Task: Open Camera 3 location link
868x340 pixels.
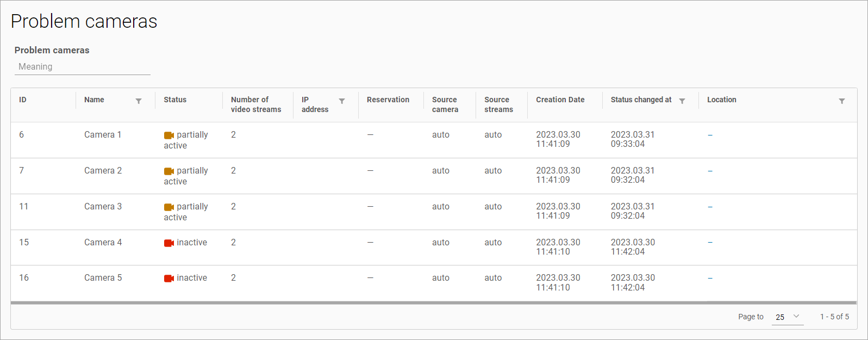Action: point(710,207)
